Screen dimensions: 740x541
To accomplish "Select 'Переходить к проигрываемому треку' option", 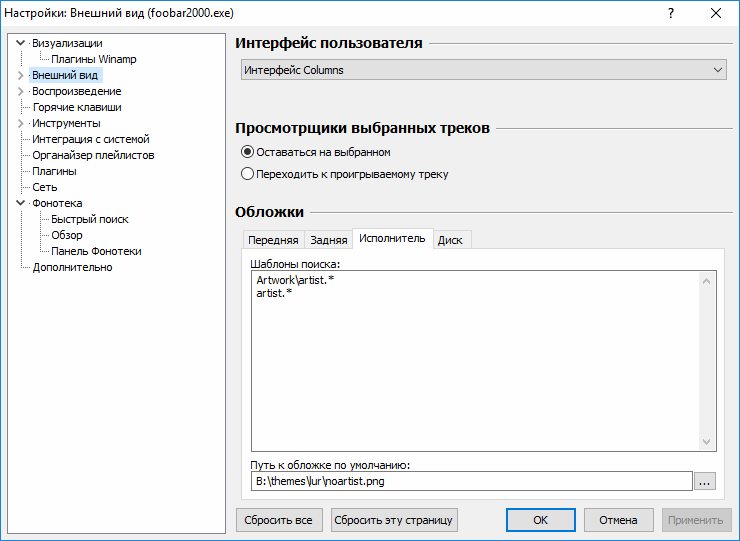I will point(248,174).
